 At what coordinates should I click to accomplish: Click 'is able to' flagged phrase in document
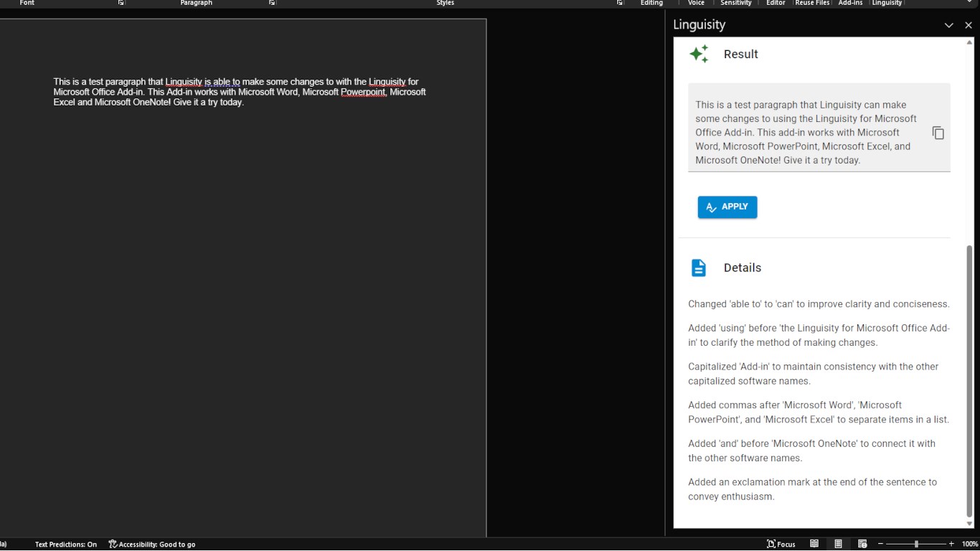click(222, 82)
